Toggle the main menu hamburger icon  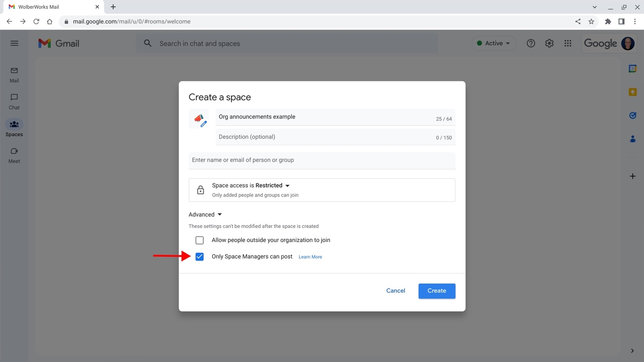coord(14,43)
